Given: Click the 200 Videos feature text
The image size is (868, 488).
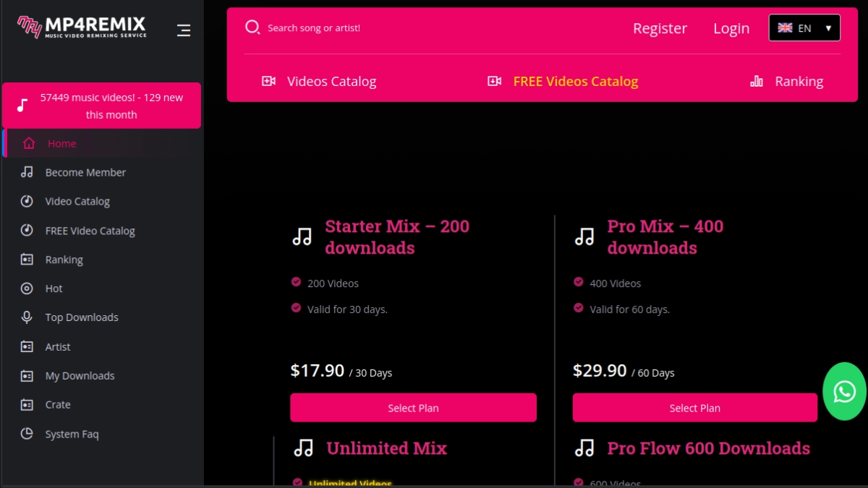Looking at the screenshot, I should [x=333, y=283].
